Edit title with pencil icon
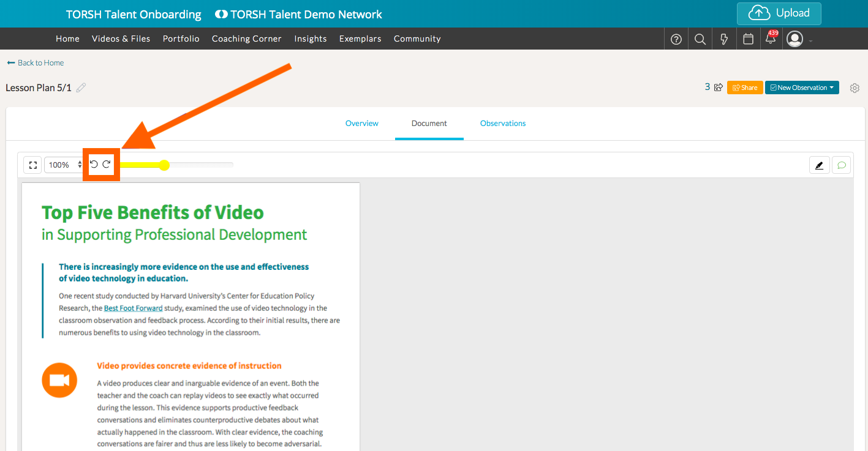This screenshot has height=451, width=868. (x=81, y=88)
